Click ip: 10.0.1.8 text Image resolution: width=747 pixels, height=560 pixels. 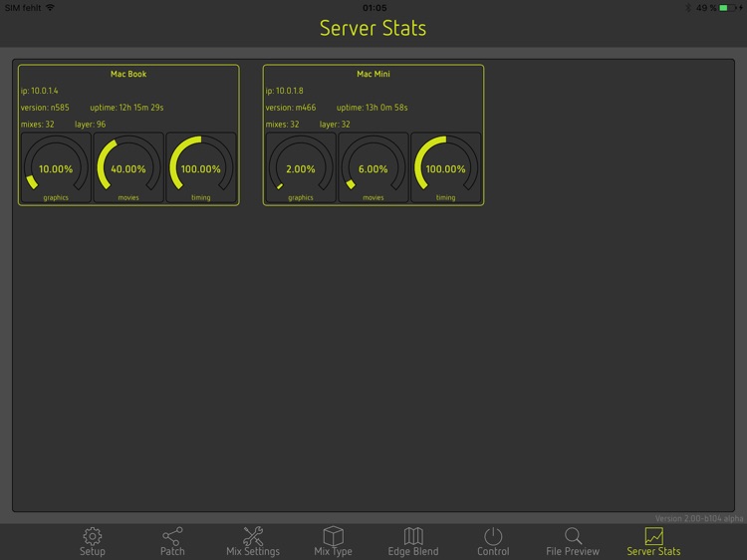click(x=284, y=91)
